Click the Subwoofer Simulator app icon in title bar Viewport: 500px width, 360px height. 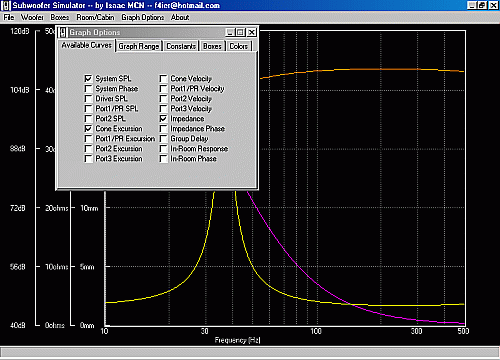click(x=6, y=5)
